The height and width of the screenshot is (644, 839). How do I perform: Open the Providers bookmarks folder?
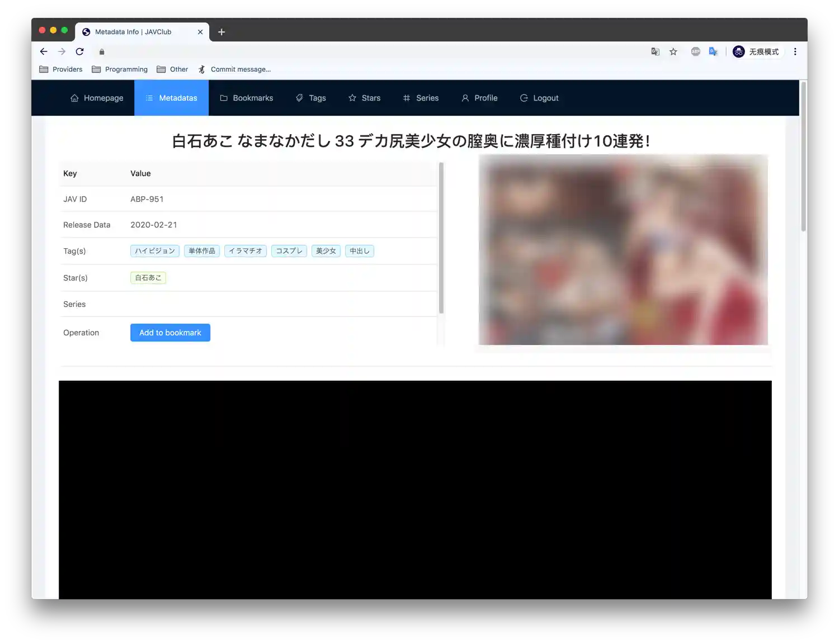pyautogui.click(x=60, y=69)
